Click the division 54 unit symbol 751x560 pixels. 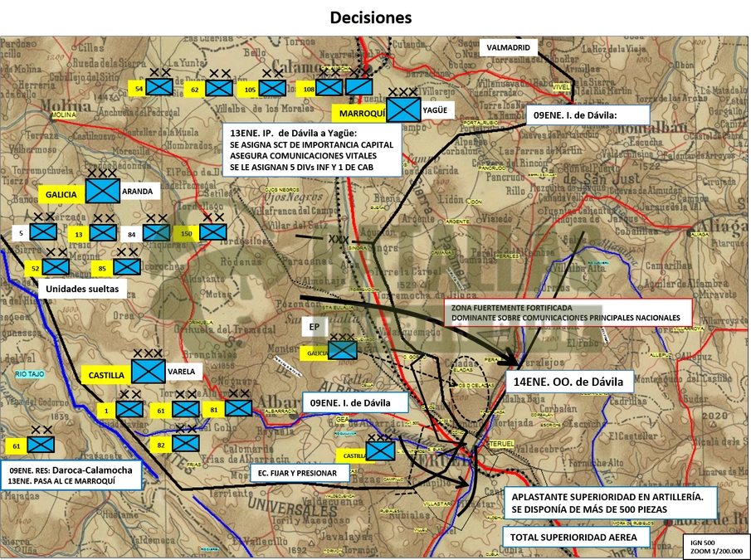pos(159,87)
